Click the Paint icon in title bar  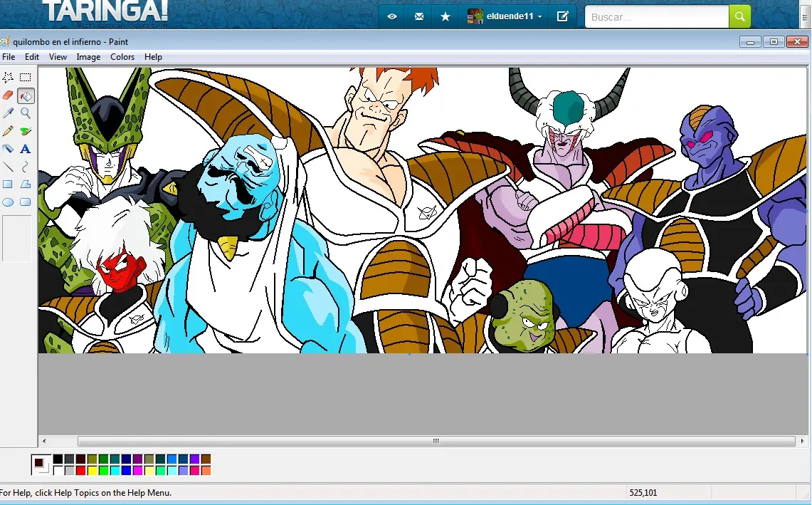[4, 42]
